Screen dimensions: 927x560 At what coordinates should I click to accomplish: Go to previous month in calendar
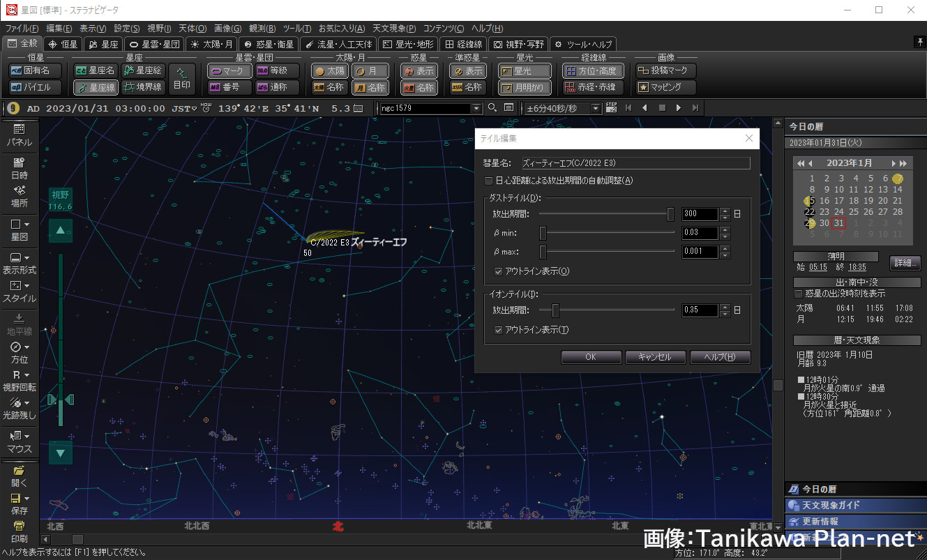811,163
